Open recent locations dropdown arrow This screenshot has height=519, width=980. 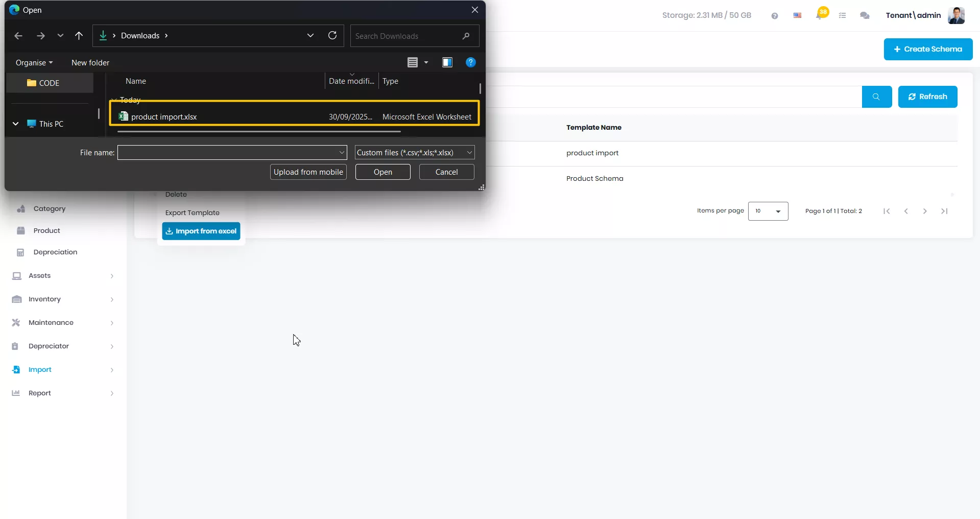(60, 36)
